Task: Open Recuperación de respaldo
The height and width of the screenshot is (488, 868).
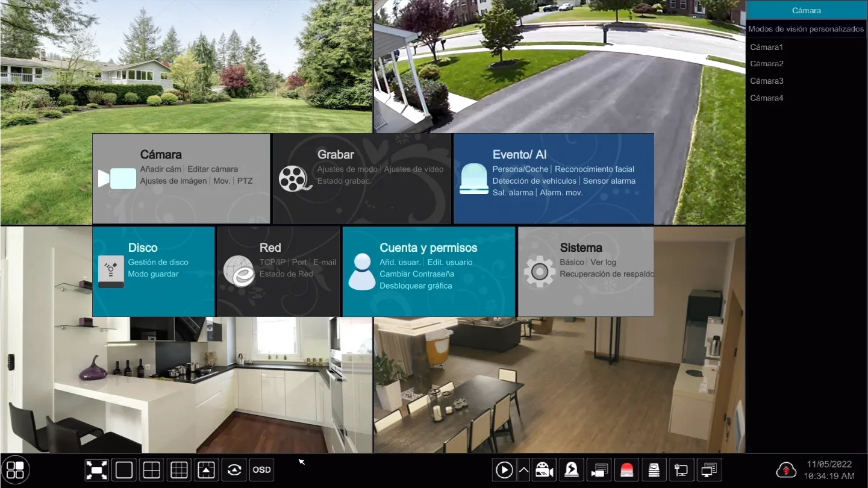Action: 607,274
